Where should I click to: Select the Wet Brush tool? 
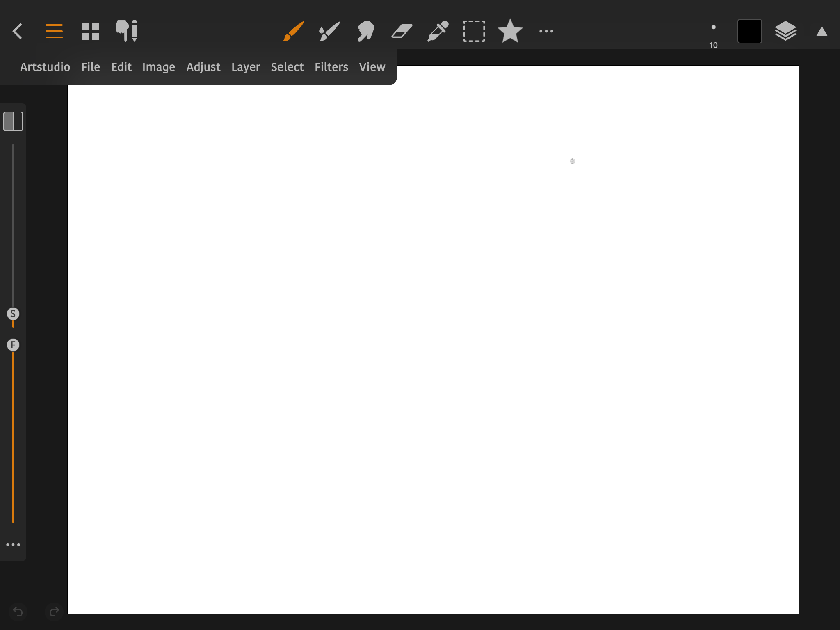coord(329,31)
